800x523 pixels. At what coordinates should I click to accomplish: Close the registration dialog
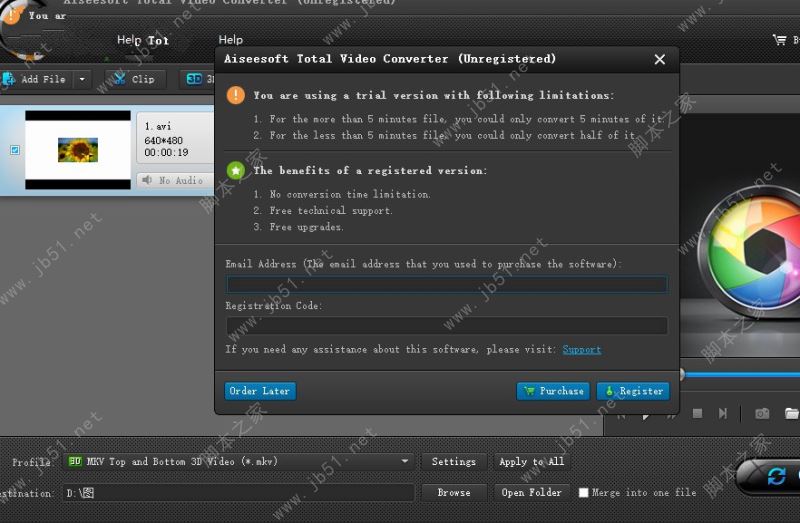659,60
